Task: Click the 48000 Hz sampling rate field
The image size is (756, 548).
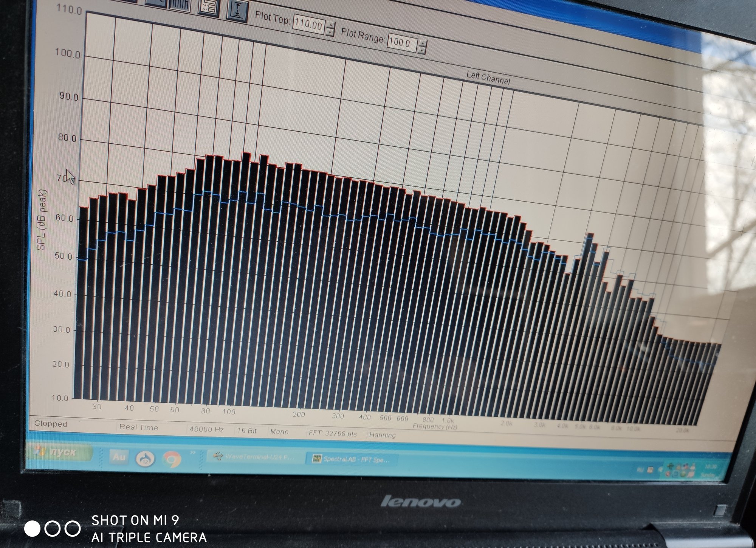Action: [x=206, y=430]
